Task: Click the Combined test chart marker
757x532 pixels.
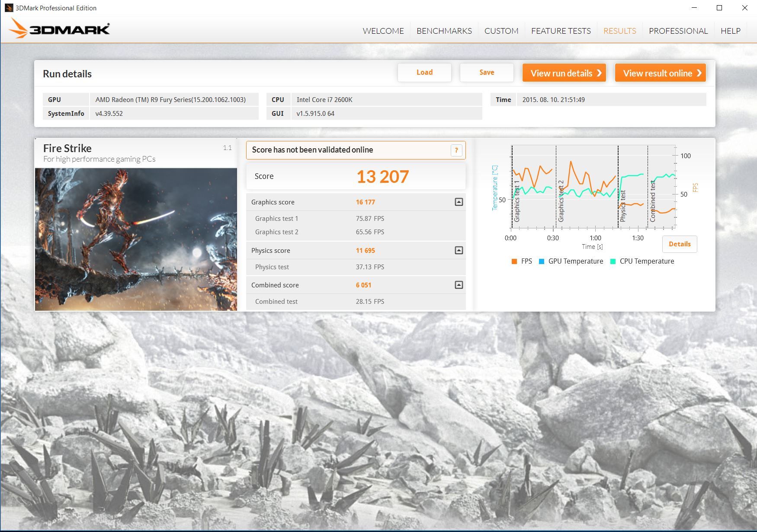Action: (652, 201)
